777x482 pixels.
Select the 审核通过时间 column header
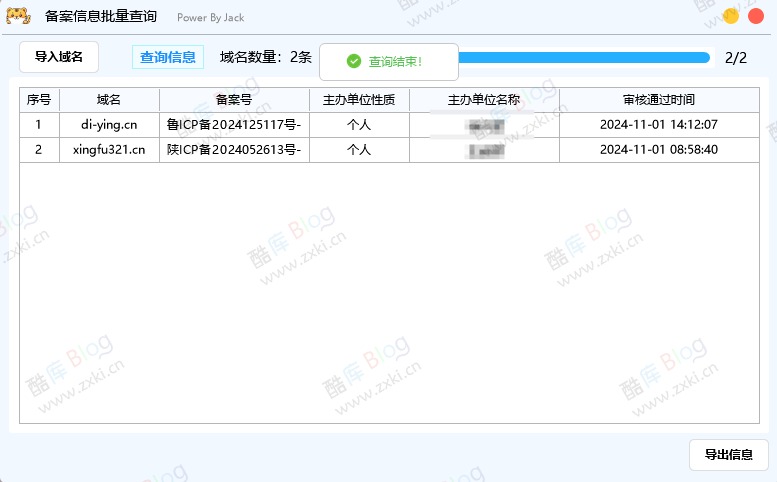pyautogui.click(x=659, y=100)
